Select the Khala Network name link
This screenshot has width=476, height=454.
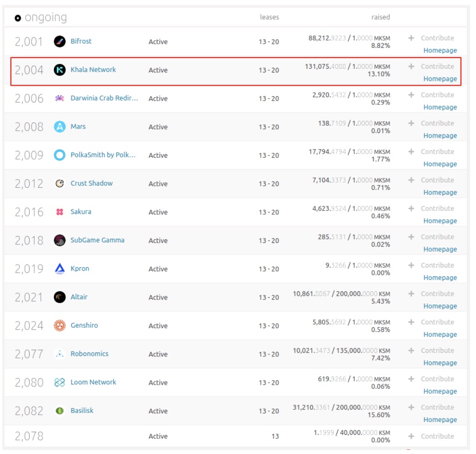(x=93, y=69)
